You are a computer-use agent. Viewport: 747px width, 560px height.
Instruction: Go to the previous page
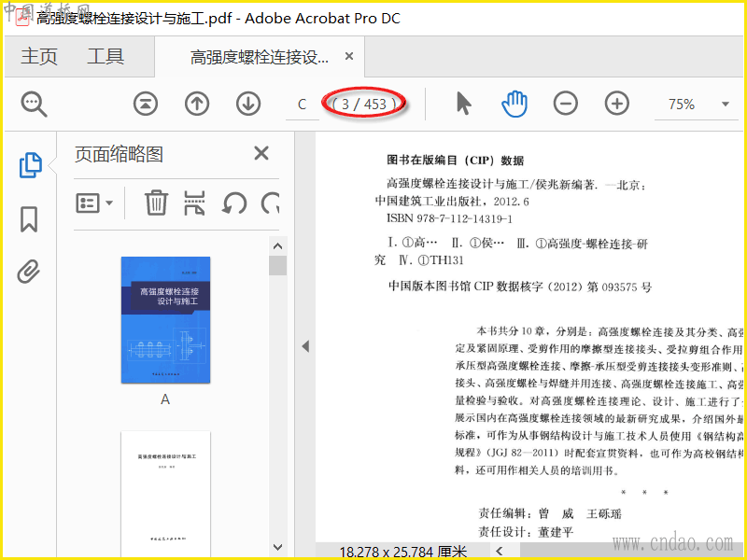[197, 104]
